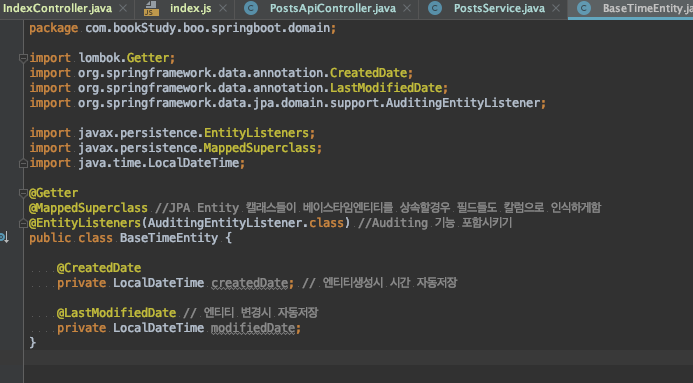693x383 pixels.
Task: Collapse the annotations fold at @Getter line
Action: click(x=23, y=193)
